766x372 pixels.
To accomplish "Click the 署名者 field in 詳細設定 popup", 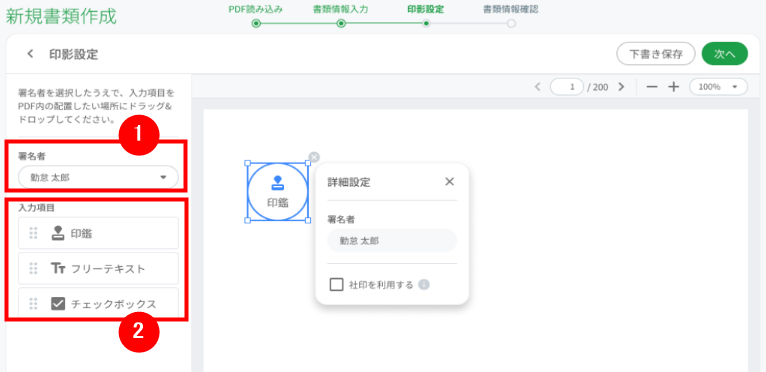I will click(x=392, y=241).
